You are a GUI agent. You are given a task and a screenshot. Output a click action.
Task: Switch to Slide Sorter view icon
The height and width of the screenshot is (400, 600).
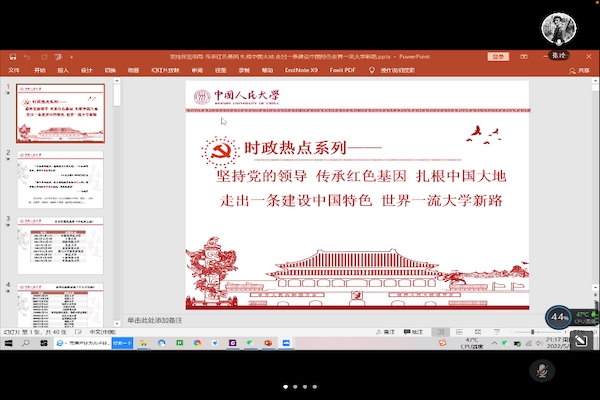point(459,332)
